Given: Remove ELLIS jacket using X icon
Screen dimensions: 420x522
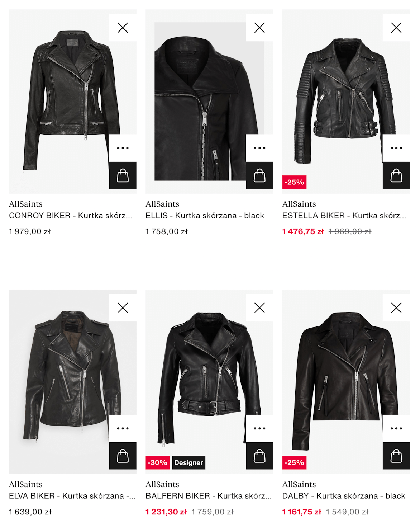Looking at the screenshot, I should (x=259, y=28).
